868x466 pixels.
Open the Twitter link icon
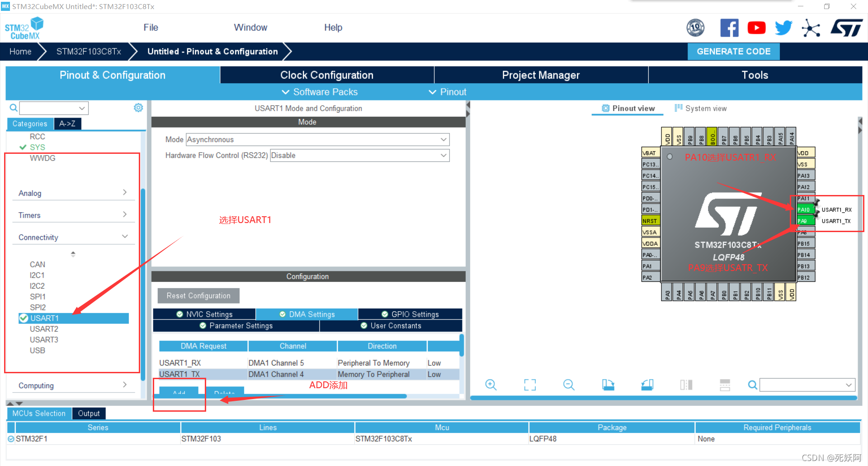[783, 28]
